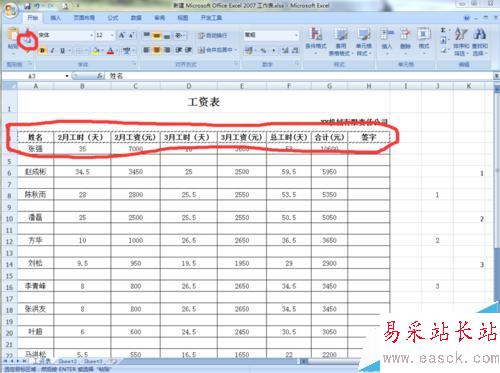Click the Decrease Decimal icon
The width and height of the screenshot is (500, 373).
pos(295,51)
